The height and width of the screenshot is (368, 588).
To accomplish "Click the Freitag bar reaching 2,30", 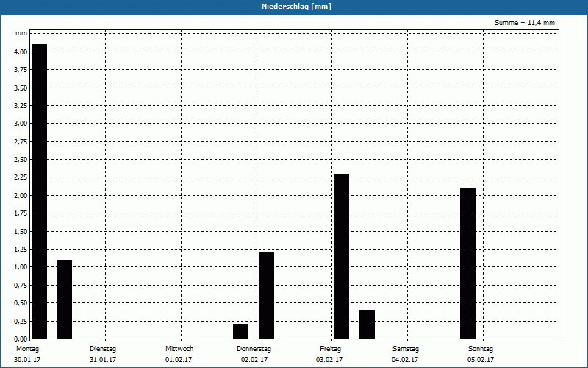I will click(x=341, y=256).
